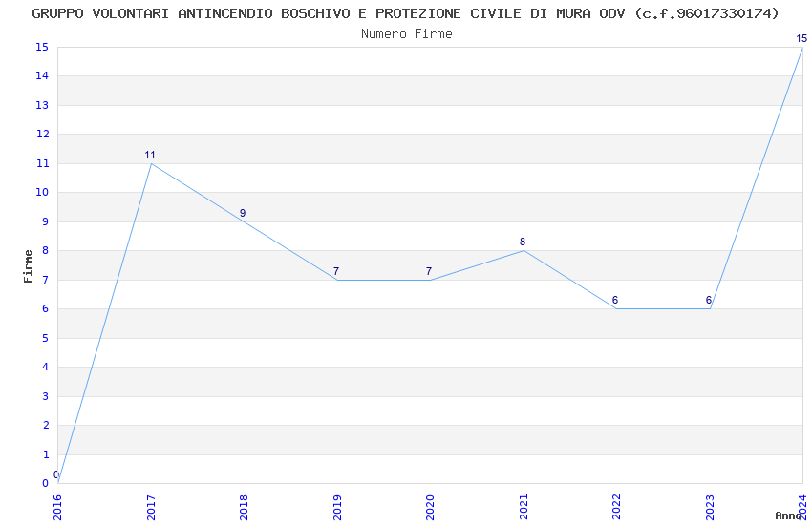Image resolution: width=812 pixels, height=525 pixels.
Task: Click the "Numero Firme" subtitle
Action: point(406,33)
